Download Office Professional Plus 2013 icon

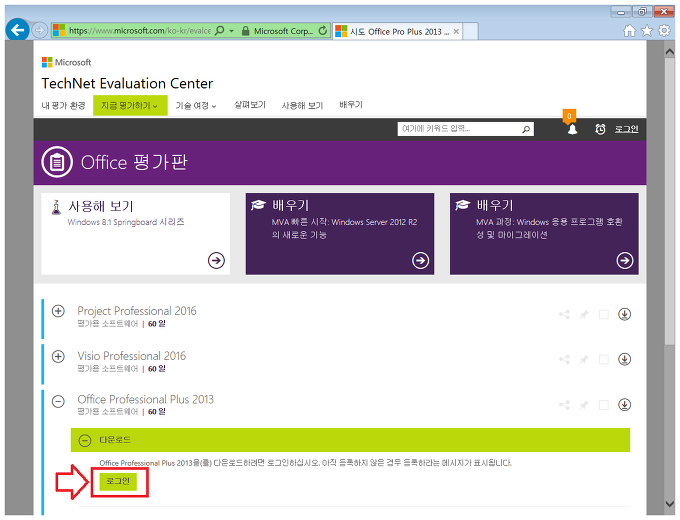[624, 405]
